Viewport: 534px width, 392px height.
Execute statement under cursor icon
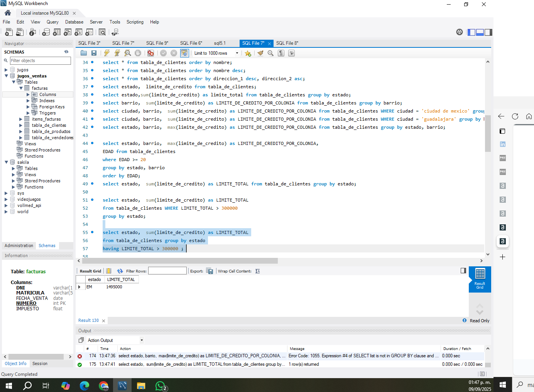click(117, 53)
